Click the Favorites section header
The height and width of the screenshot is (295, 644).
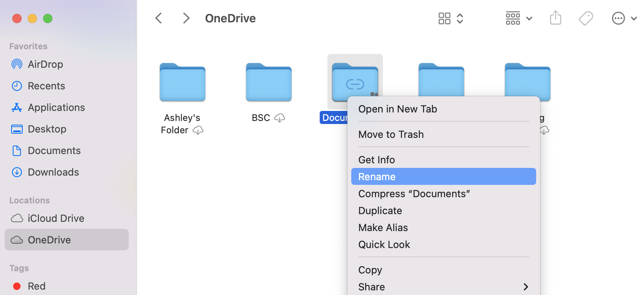point(29,46)
